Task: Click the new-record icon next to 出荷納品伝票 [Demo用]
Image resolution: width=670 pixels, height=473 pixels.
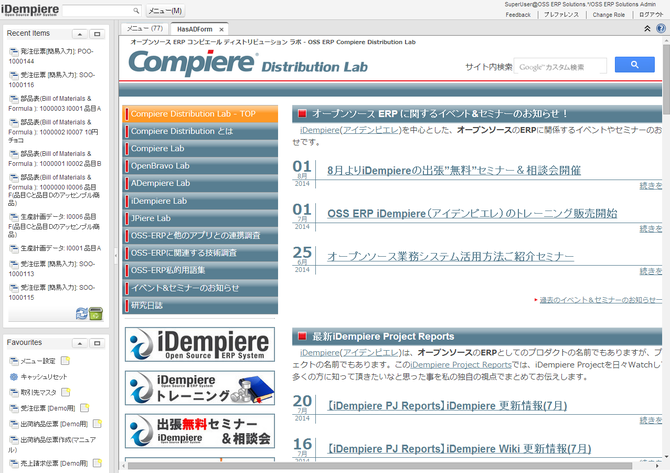Action: coord(97,423)
